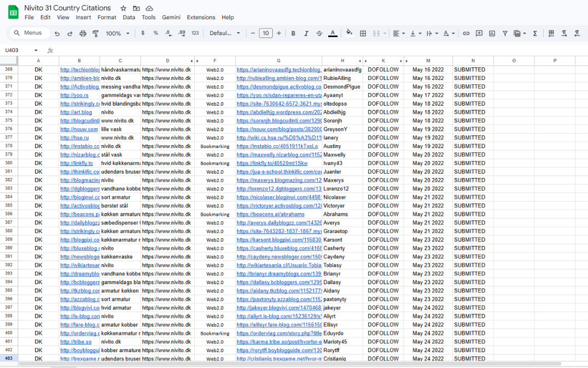Image resolution: width=588 pixels, height=368 pixels.
Task: Toggle strikethrough formatting
Action: point(319,33)
